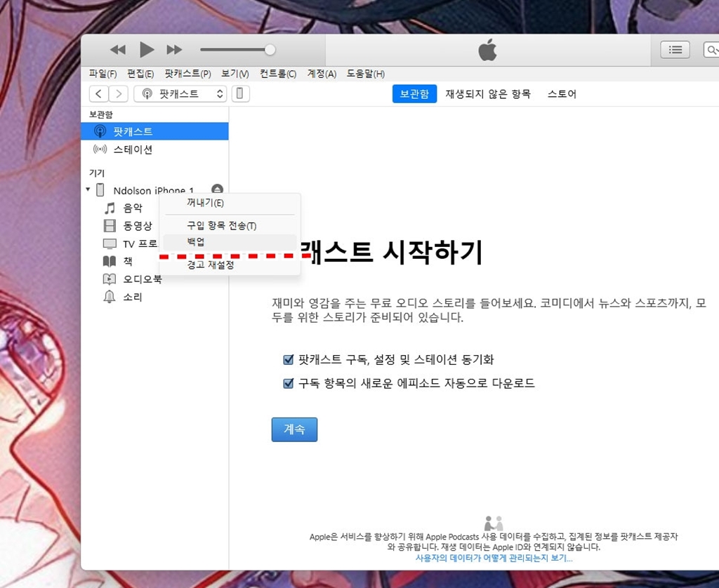
Task: Select the Ndolson iPhone 1 device
Action: [x=153, y=190]
